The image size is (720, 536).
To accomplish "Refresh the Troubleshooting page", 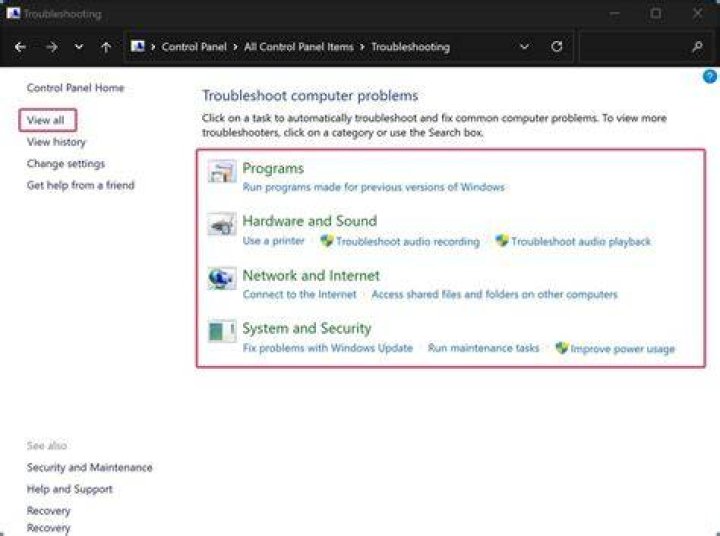I will point(557,46).
